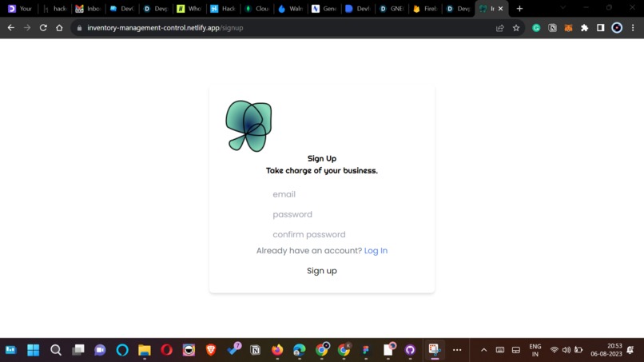This screenshot has height=362, width=644.
Task: Open Windows Start menu
Action: [x=34, y=350]
